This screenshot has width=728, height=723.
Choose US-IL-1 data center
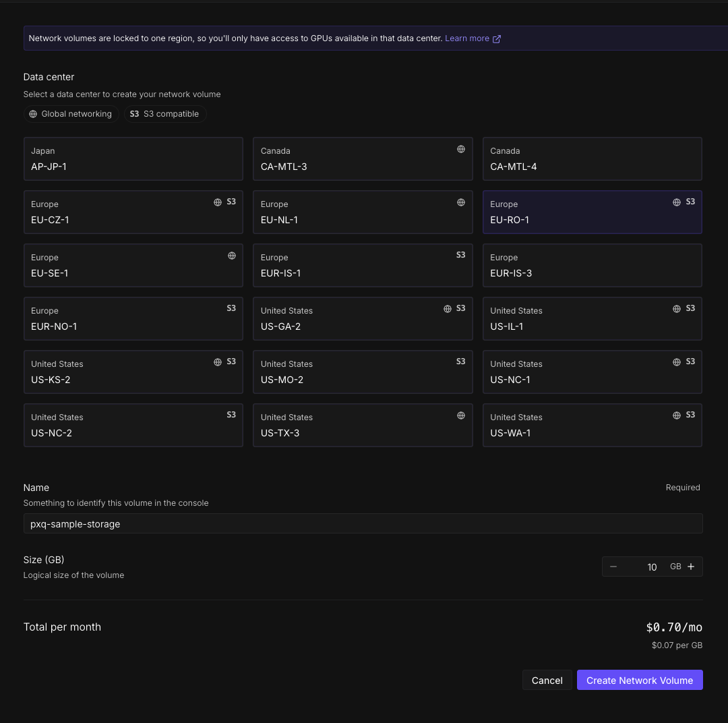coord(592,319)
